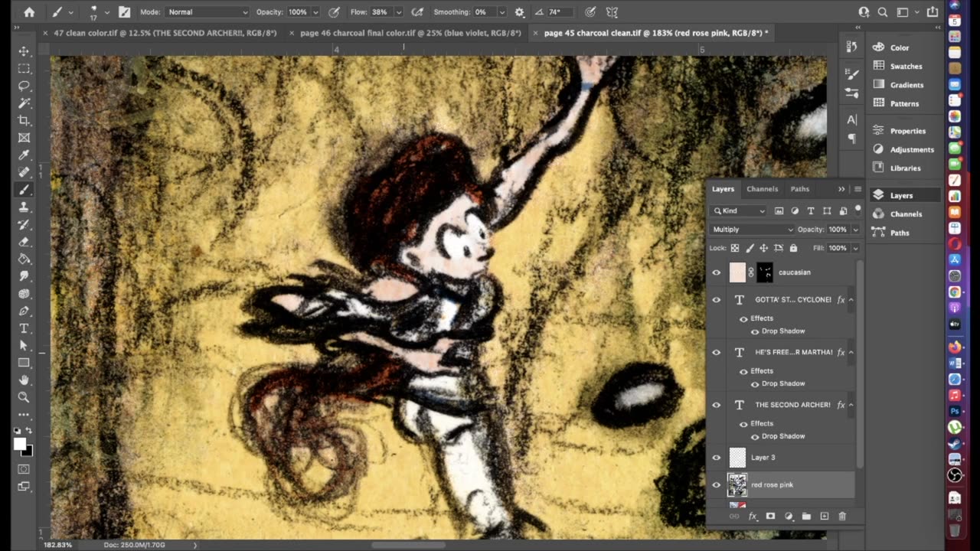Select the Crop tool
This screenshot has width=980, height=551.
pyautogui.click(x=24, y=121)
